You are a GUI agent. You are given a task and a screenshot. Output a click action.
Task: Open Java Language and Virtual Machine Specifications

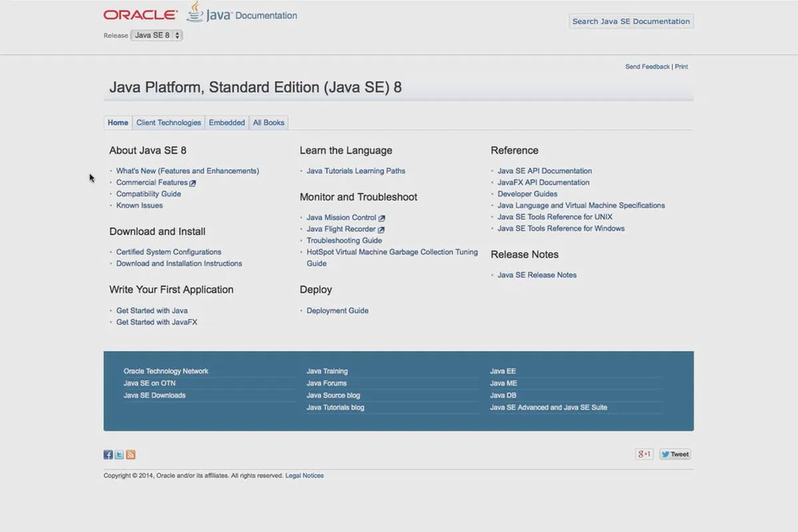pos(581,205)
